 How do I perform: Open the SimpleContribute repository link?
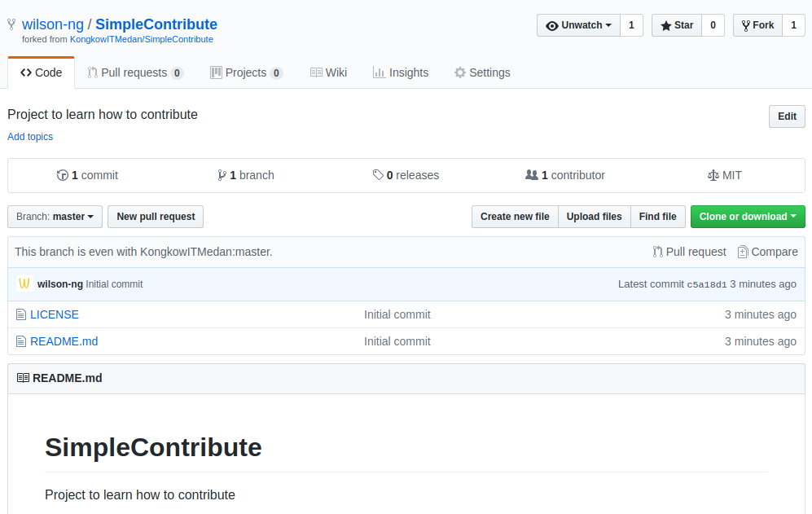tap(156, 24)
